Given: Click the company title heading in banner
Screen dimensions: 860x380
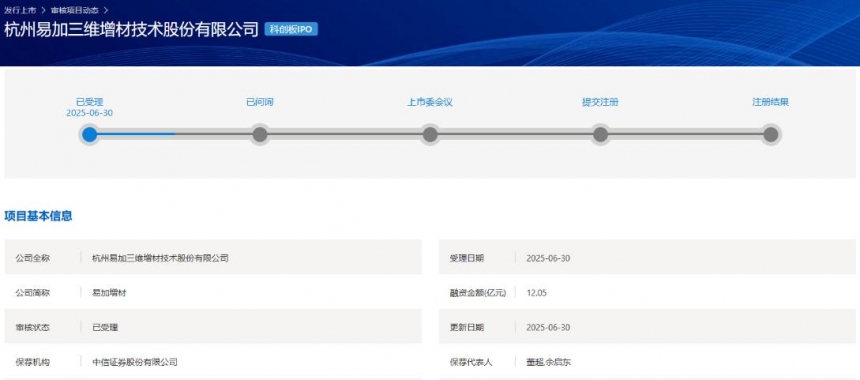Looking at the screenshot, I should [x=131, y=30].
